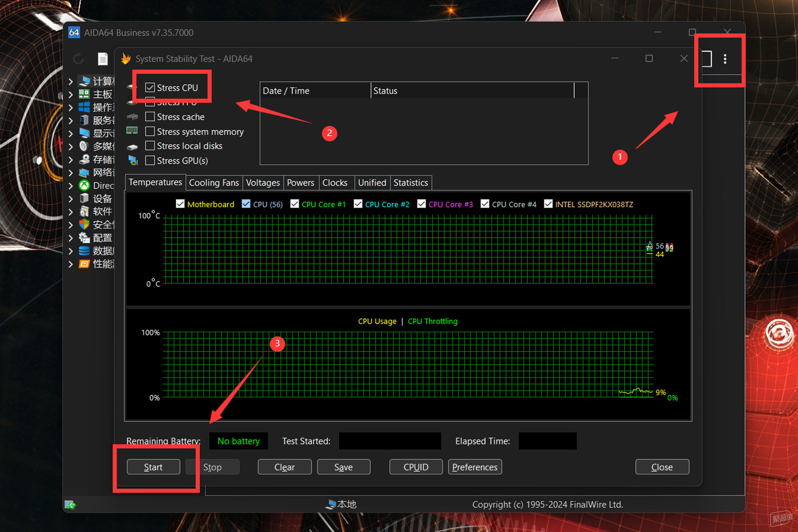Click the Date / Time column header
Viewport: 798px width, 532px height.
tap(315, 91)
